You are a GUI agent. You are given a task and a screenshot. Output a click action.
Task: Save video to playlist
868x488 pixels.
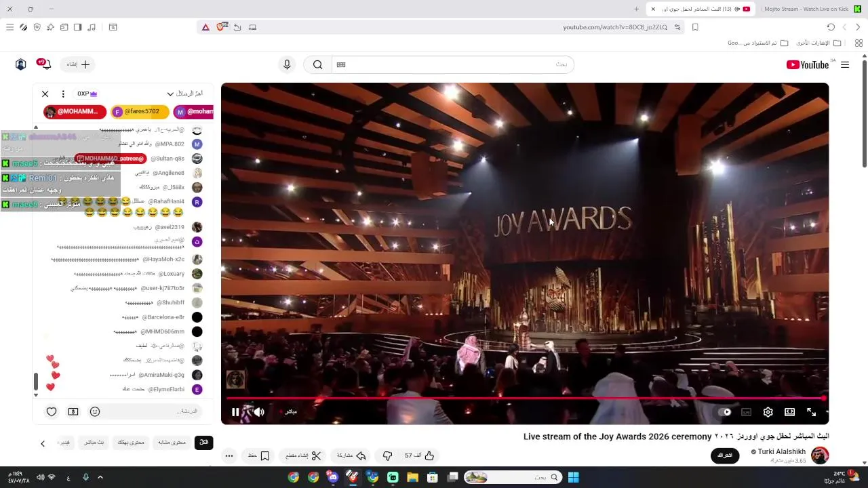[x=258, y=455]
